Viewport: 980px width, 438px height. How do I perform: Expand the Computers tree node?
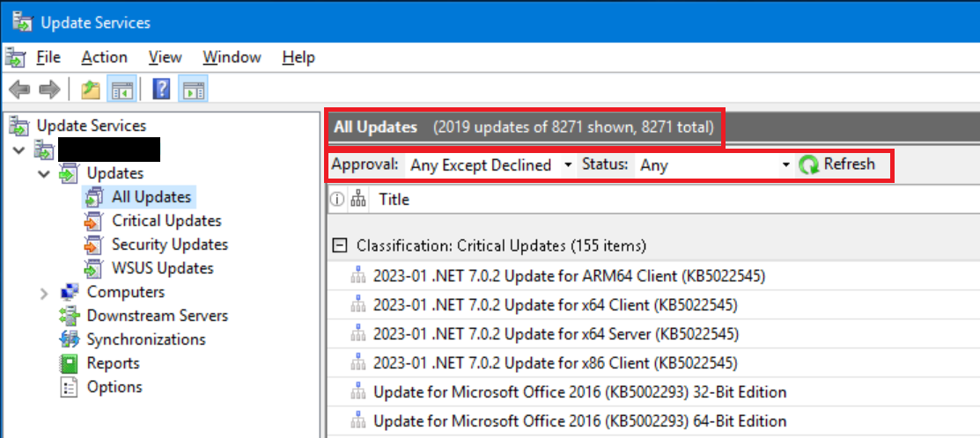[x=44, y=293]
